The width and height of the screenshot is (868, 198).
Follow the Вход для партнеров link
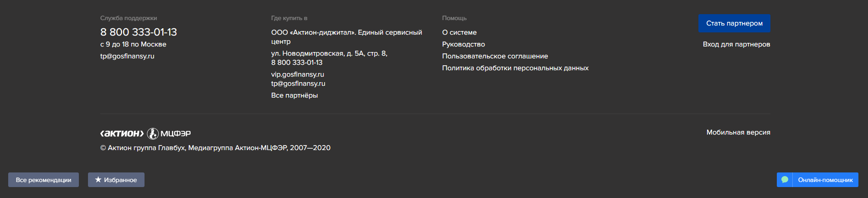coord(736,44)
